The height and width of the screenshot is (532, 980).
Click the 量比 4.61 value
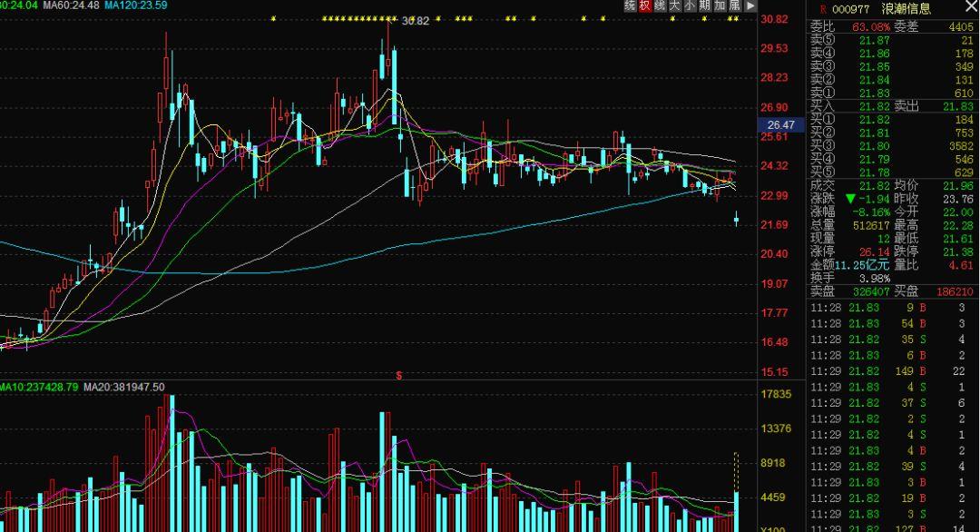point(961,265)
